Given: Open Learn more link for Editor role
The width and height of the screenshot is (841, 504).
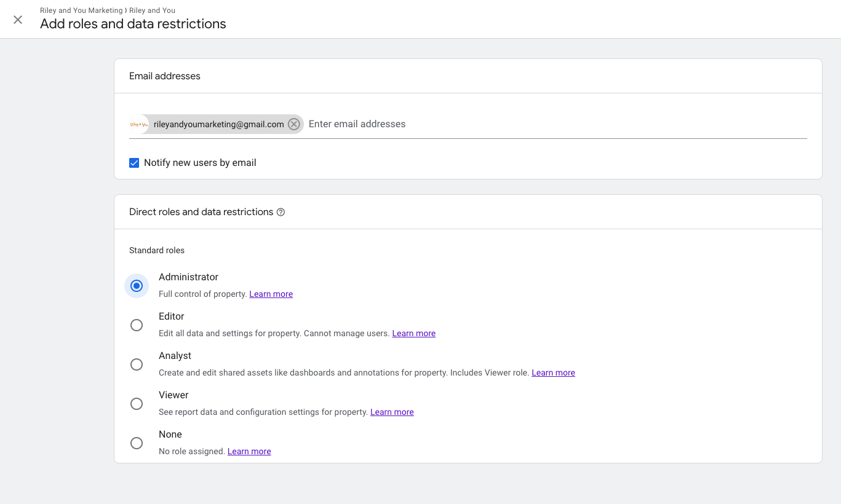Looking at the screenshot, I should pos(413,334).
